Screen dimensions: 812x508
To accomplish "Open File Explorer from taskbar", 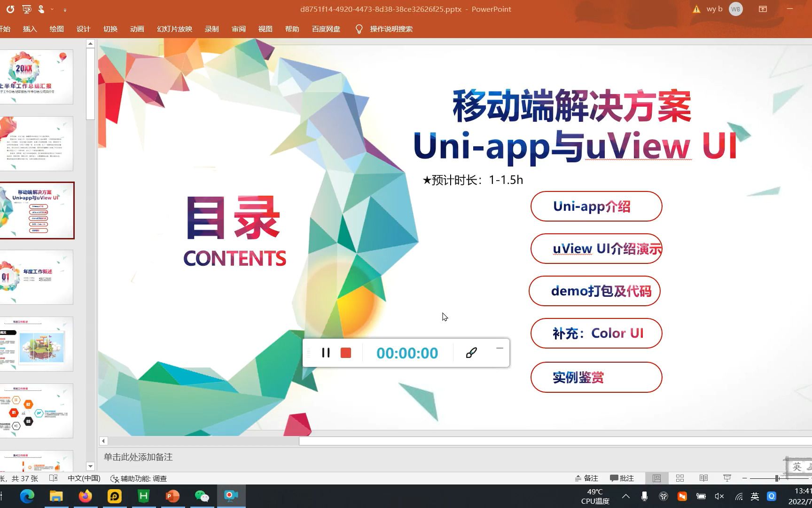I will pos(56,496).
